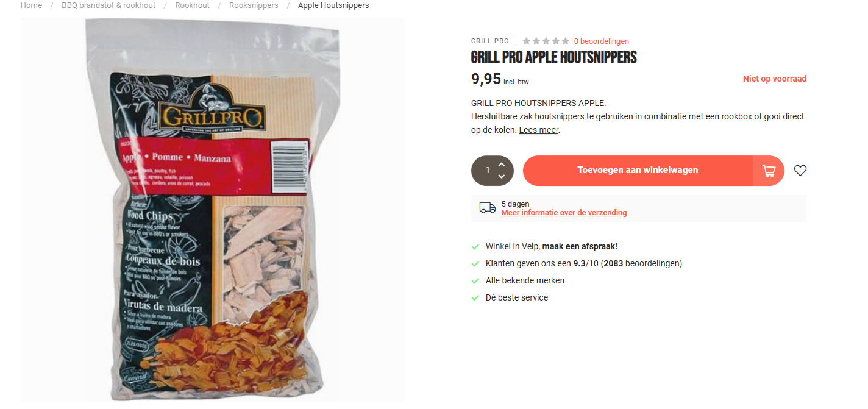Navigate to the Rookhout breadcrumb
This screenshot has width=868, height=409.
[x=192, y=5]
